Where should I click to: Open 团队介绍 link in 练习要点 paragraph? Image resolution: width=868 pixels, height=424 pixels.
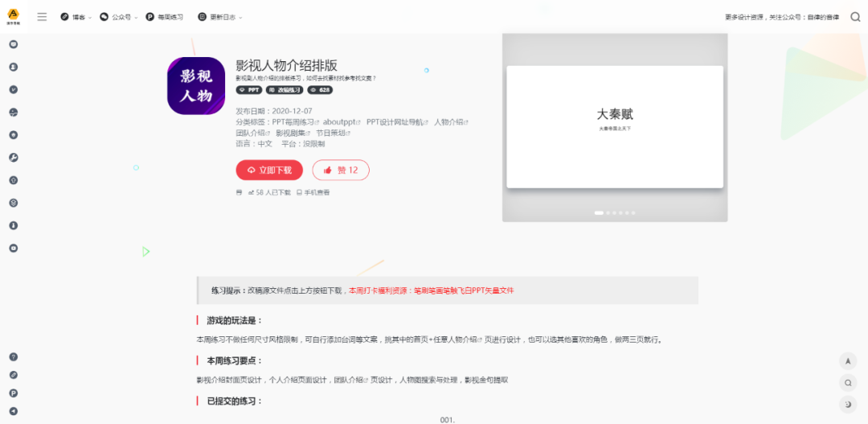351,380
